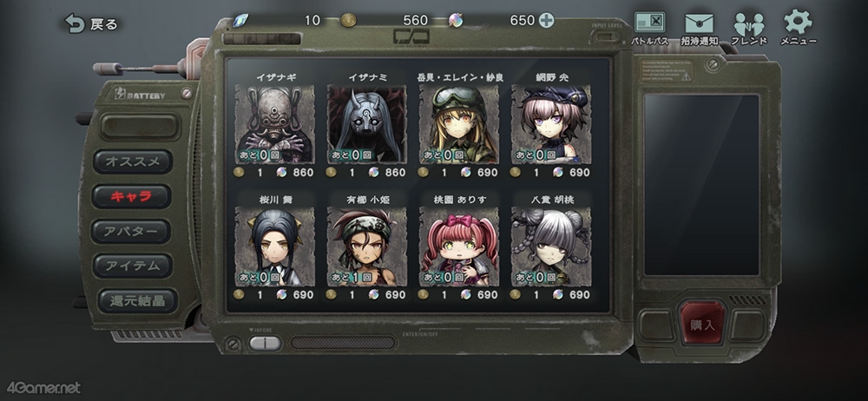Viewport: 868px width, 401px height.
Task: Open the メニュー gear icon
Action: click(x=799, y=27)
